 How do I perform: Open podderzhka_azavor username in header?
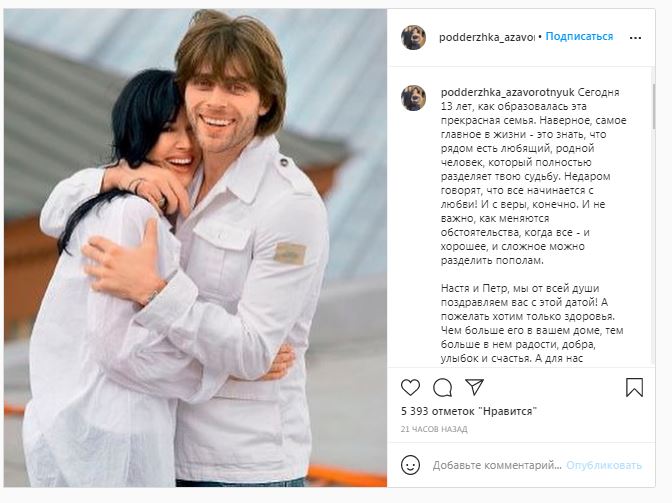coord(486,37)
